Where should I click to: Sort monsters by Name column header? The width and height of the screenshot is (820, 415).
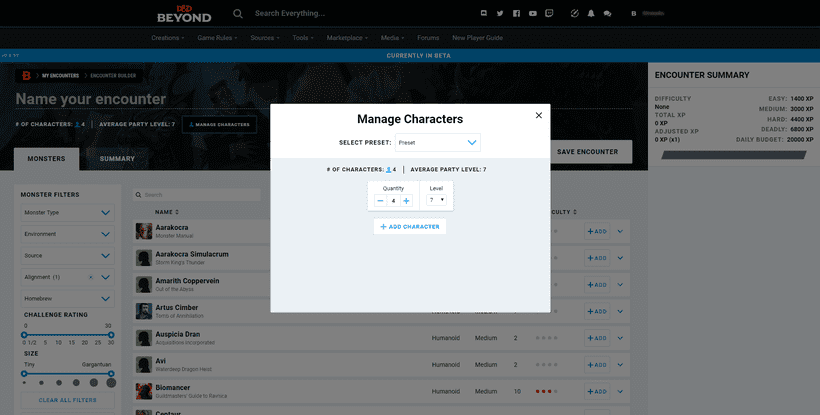(x=167, y=212)
